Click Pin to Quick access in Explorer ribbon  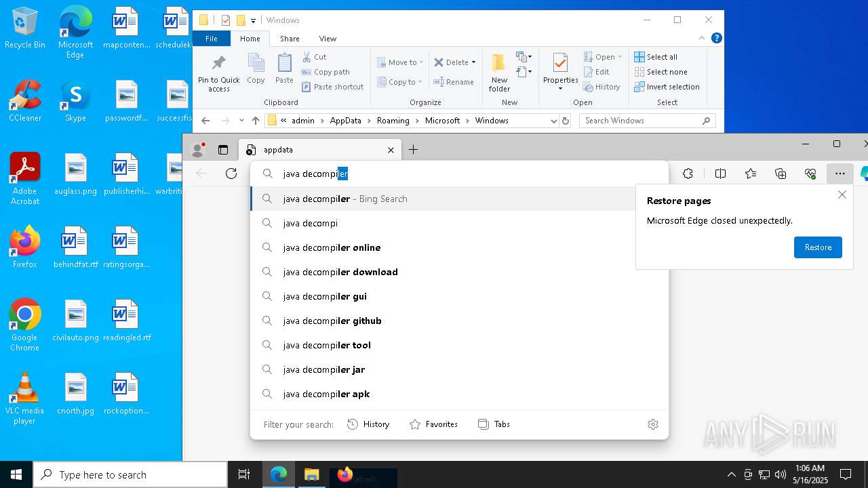[218, 73]
